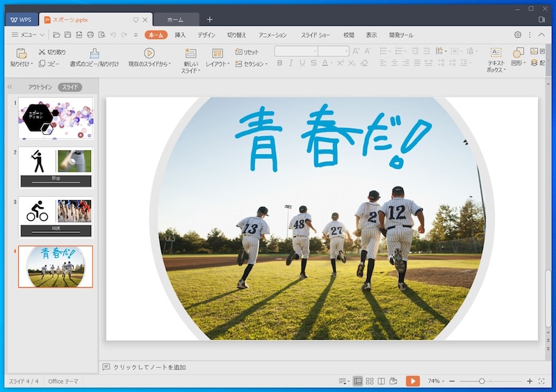The width and height of the screenshot is (556, 392).
Task: Expand the セクション dropdown
Action: pos(251,64)
